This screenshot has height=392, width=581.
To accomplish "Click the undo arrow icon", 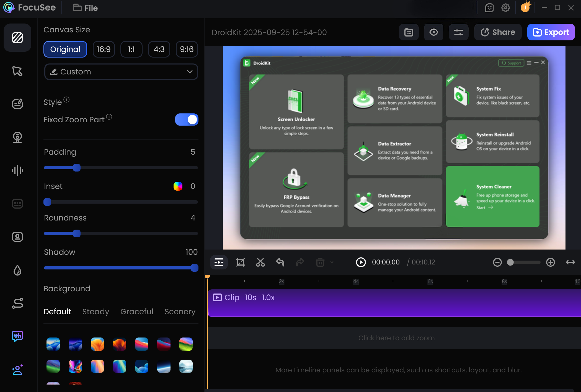I will (x=280, y=262).
